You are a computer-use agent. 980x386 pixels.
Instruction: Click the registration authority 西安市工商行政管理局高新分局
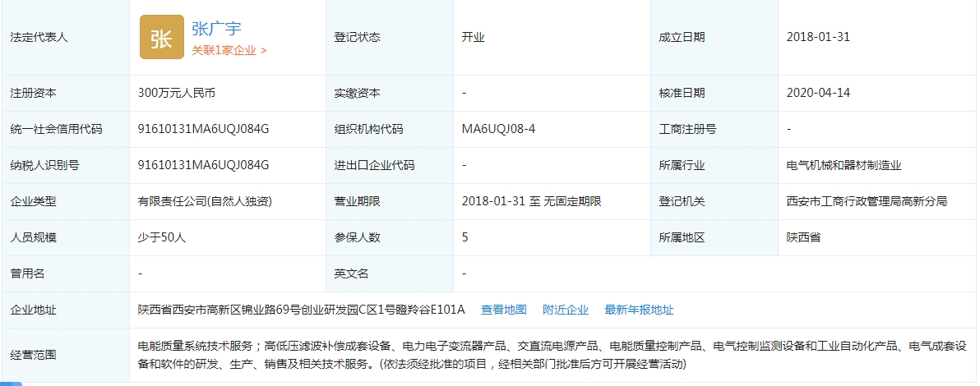click(x=867, y=201)
